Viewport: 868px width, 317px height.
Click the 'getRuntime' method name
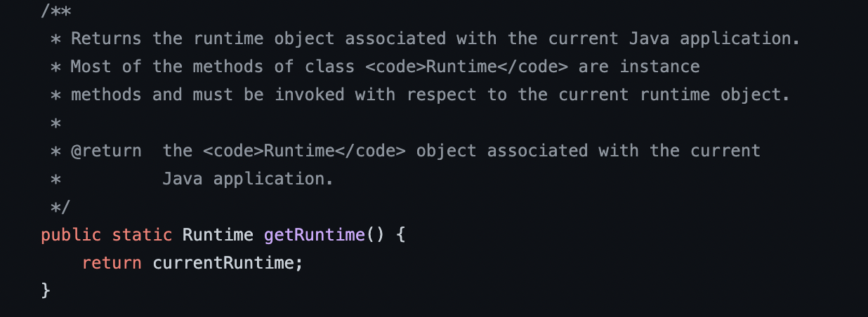(x=315, y=235)
